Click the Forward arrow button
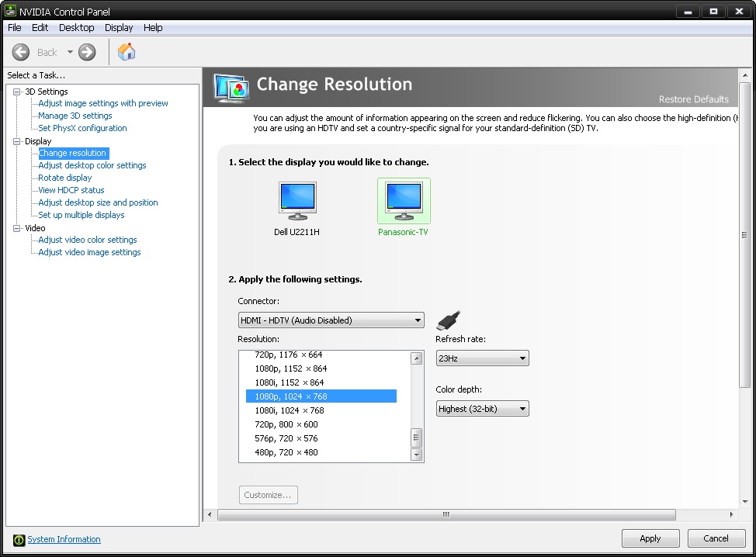This screenshot has height=557, width=756. click(x=87, y=52)
